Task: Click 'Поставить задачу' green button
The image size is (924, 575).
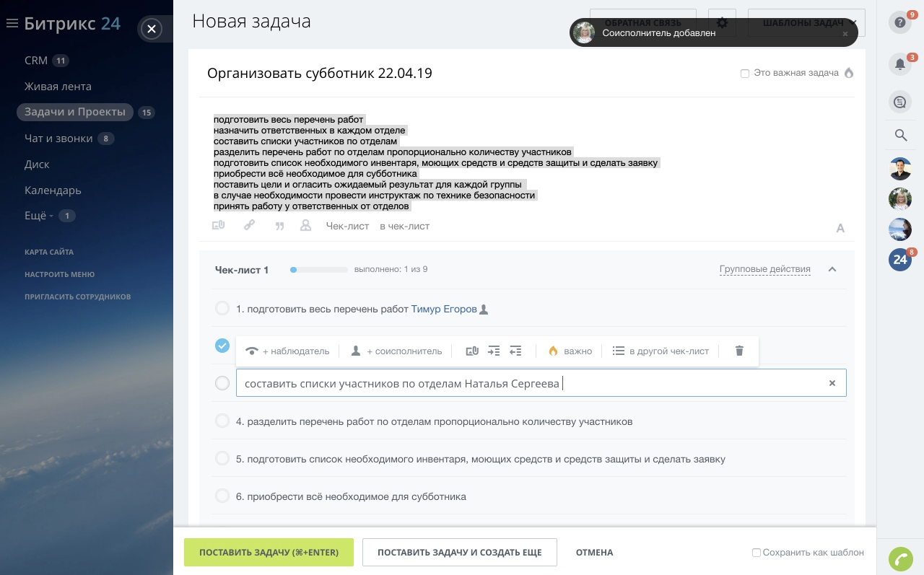Action: (269, 553)
